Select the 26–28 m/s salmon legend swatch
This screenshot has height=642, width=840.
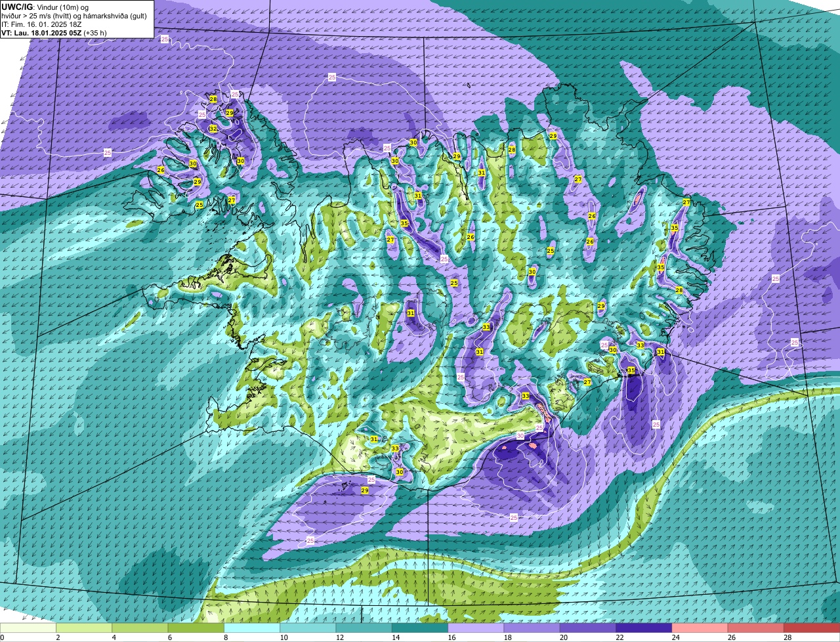click(756, 628)
